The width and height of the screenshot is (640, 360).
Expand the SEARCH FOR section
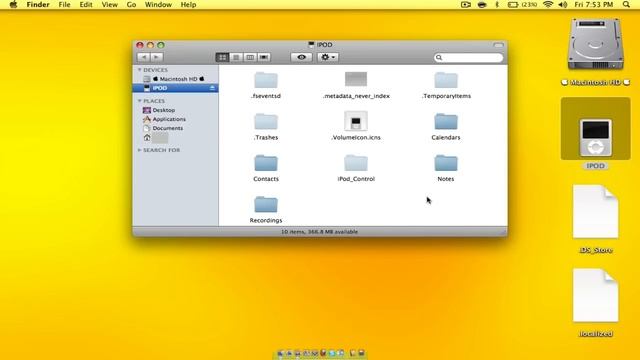(140, 150)
